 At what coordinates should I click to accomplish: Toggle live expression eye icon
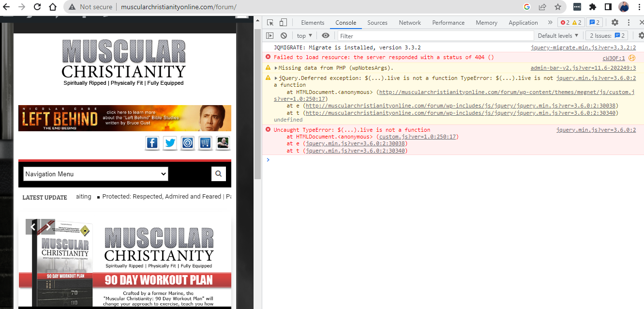326,36
